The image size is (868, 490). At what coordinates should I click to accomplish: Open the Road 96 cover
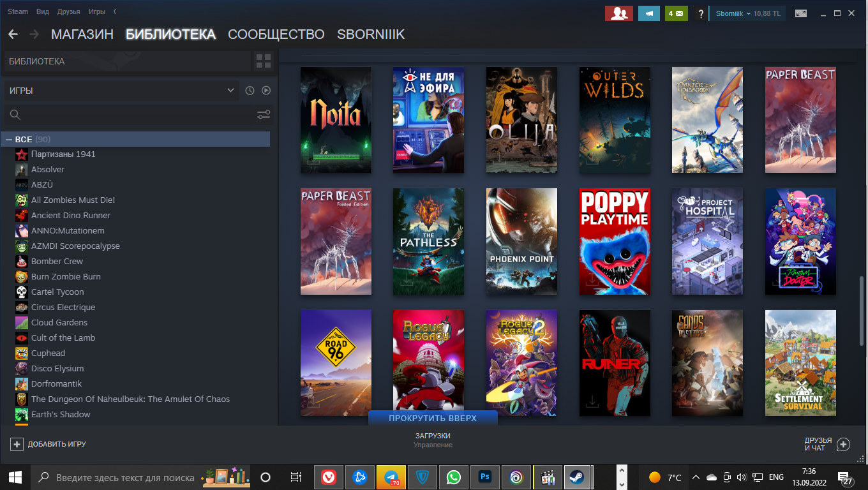(336, 363)
